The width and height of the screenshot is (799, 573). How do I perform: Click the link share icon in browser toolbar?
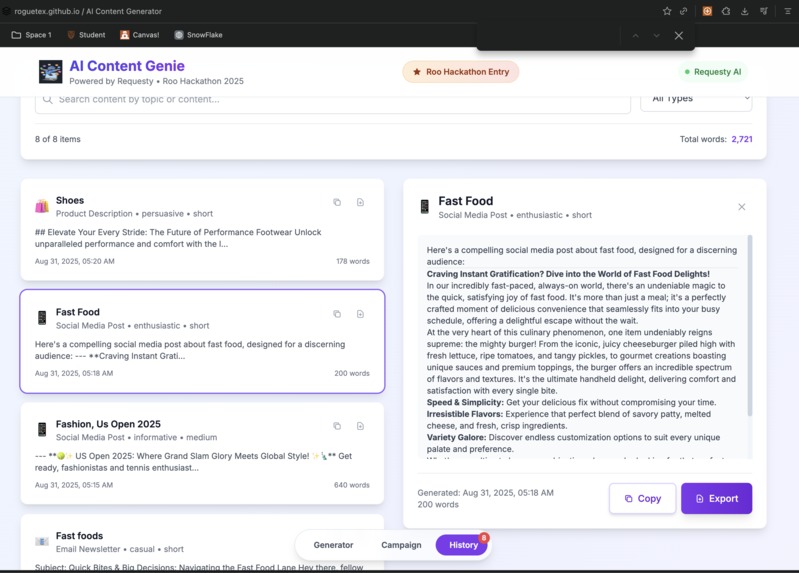(684, 11)
